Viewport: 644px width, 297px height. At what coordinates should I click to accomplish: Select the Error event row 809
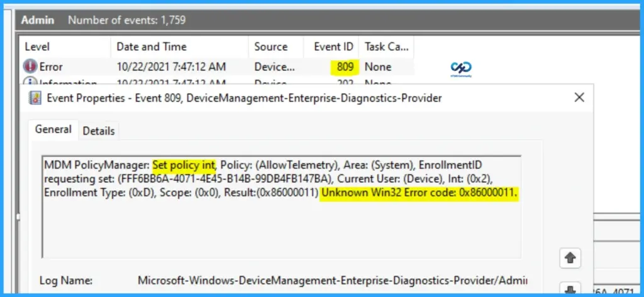216,67
